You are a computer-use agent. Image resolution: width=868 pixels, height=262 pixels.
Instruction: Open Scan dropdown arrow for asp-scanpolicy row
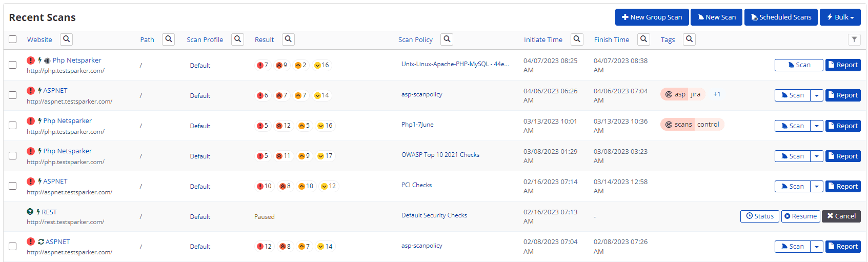coord(817,95)
